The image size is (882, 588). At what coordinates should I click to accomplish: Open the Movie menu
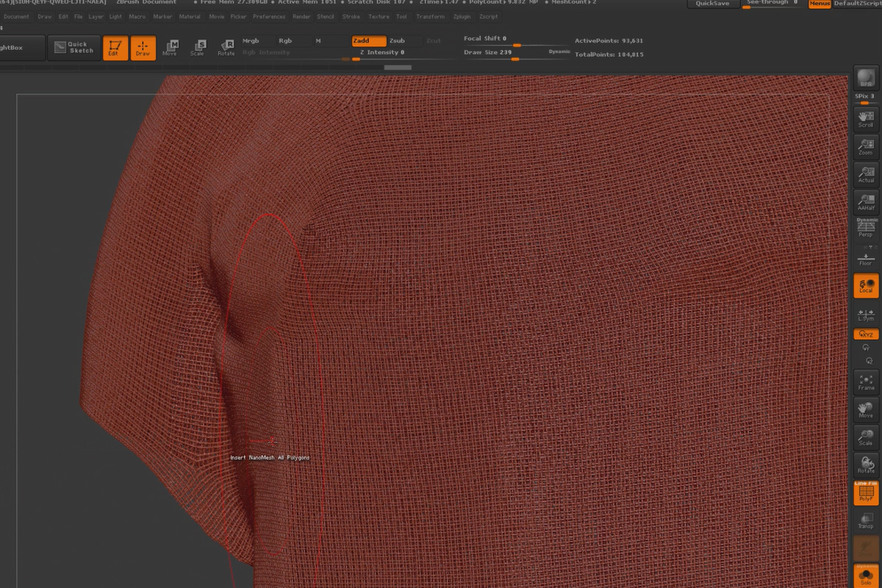pyautogui.click(x=217, y=16)
